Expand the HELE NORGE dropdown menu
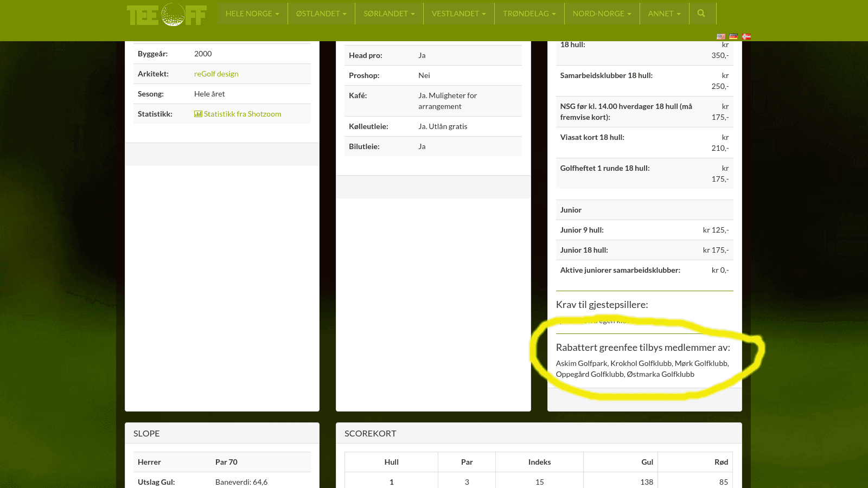 click(252, 14)
